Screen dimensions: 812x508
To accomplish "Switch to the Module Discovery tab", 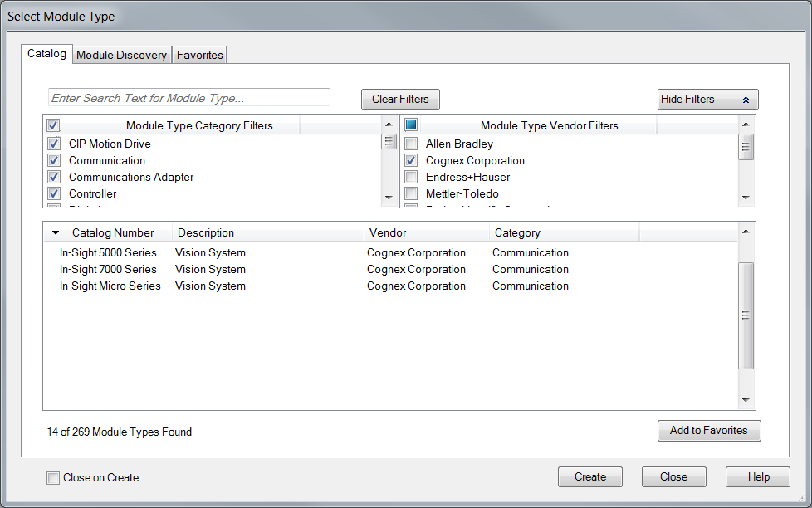I will click(121, 56).
